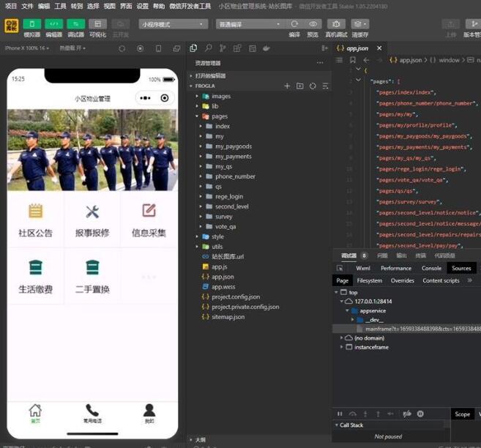Open app.wxss in the file explorer
The width and height of the screenshot is (481, 448).
click(223, 287)
